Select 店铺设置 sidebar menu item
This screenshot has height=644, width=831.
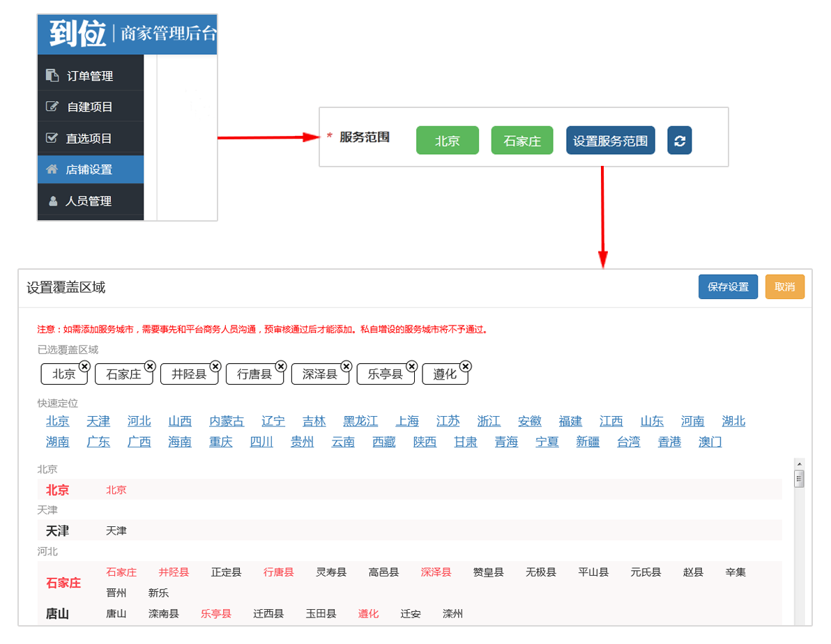coord(90,169)
